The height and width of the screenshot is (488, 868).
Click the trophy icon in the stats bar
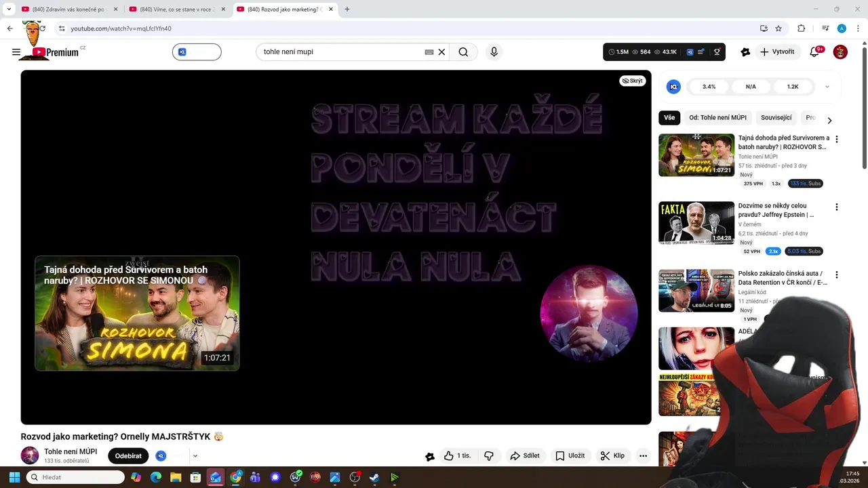click(x=717, y=52)
